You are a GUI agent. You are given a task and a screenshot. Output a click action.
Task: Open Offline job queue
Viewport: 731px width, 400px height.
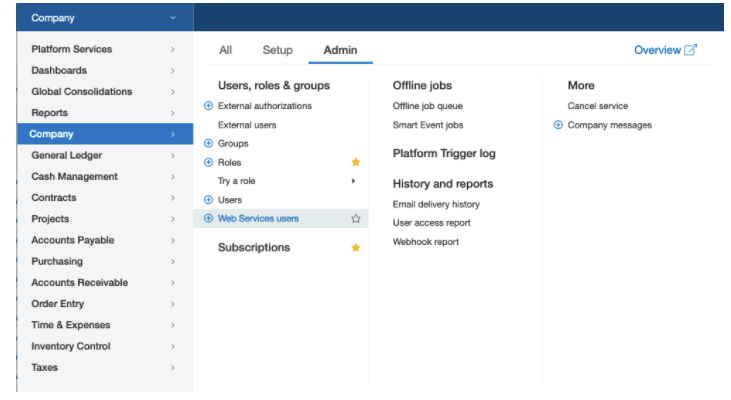pos(428,106)
